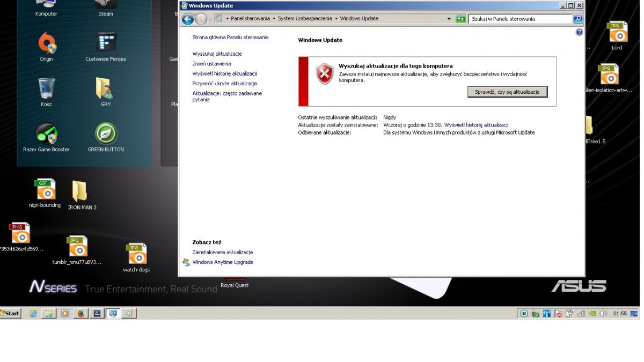Launch the media player from taskbar

click(65, 314)
